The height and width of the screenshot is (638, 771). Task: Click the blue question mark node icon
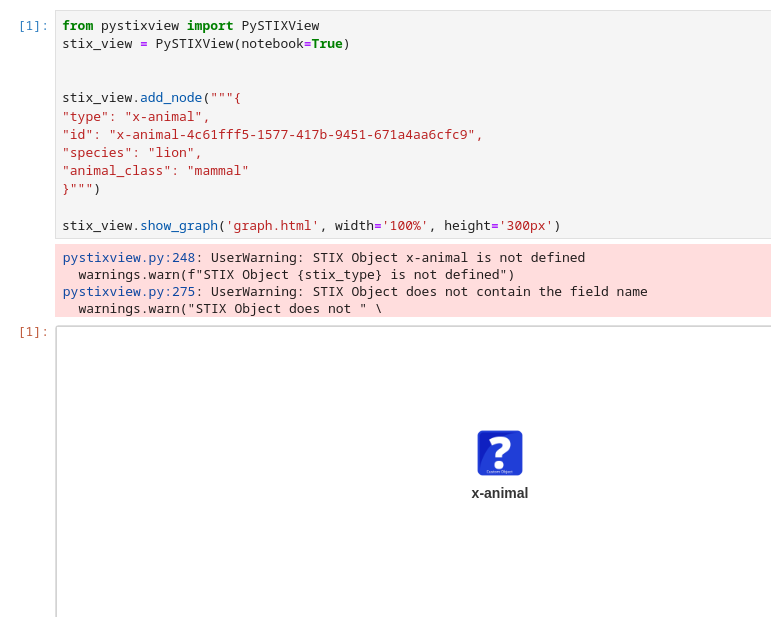tap(500, 453)
